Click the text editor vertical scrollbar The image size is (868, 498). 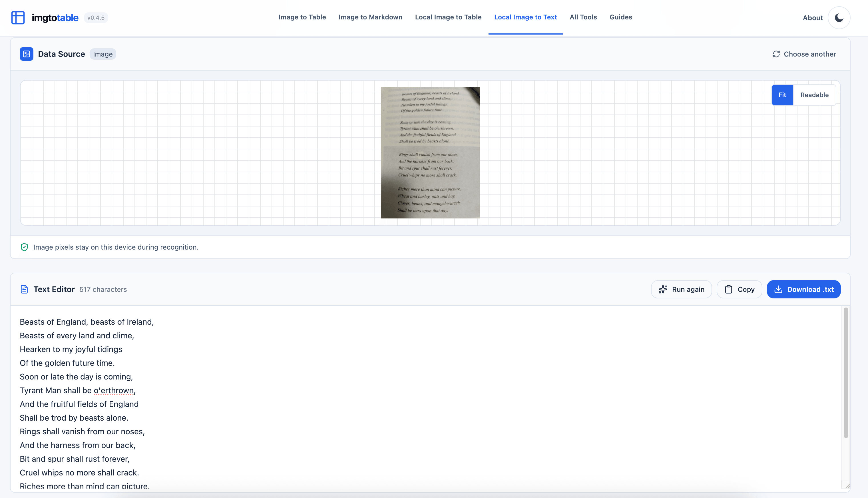845,373
